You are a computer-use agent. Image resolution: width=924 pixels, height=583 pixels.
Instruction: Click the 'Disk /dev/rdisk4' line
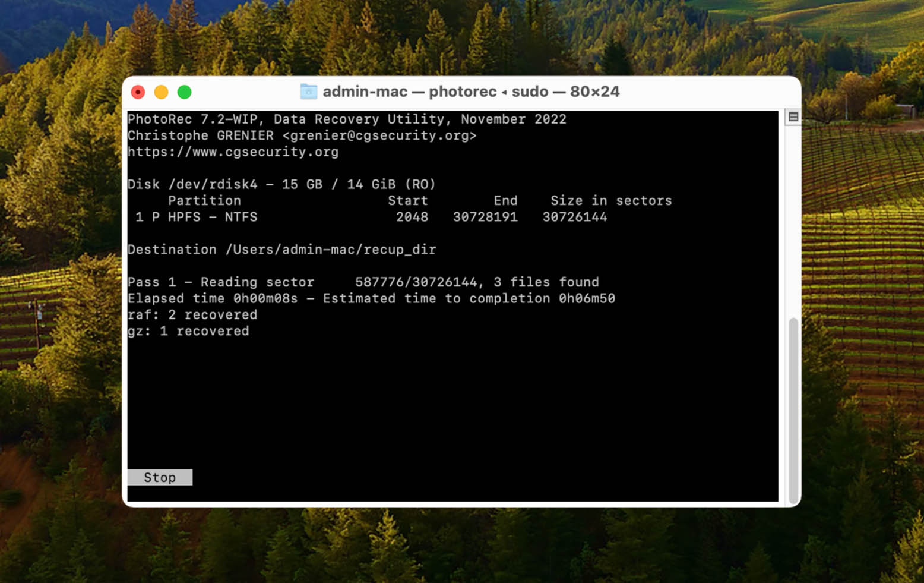pyautogui.click(x=281, y=184)
